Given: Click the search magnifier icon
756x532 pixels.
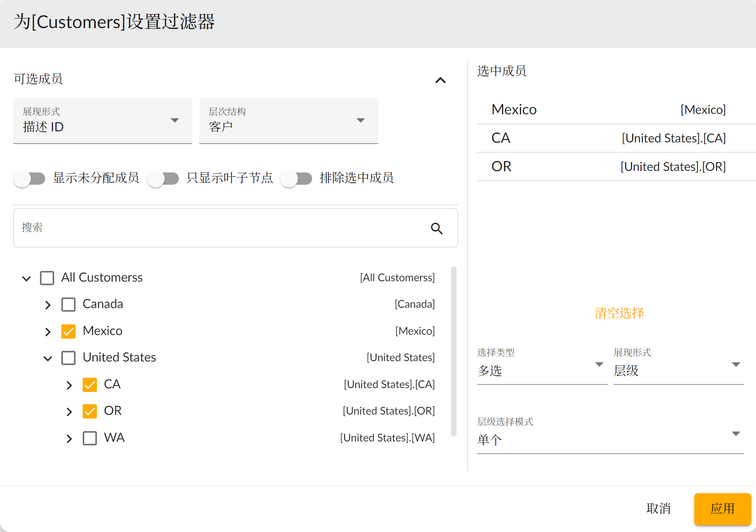Looking at the screenshot, I should tap(437, 228).
